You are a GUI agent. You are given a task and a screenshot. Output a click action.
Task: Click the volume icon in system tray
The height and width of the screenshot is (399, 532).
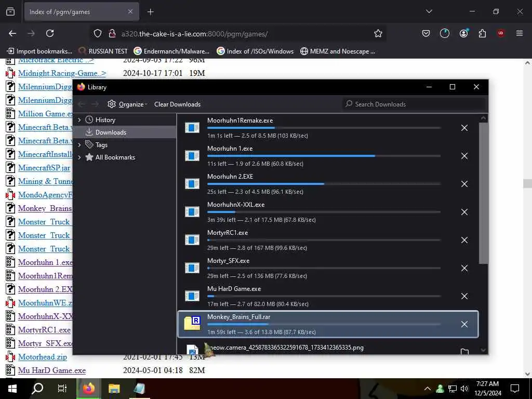pos(464,389)
